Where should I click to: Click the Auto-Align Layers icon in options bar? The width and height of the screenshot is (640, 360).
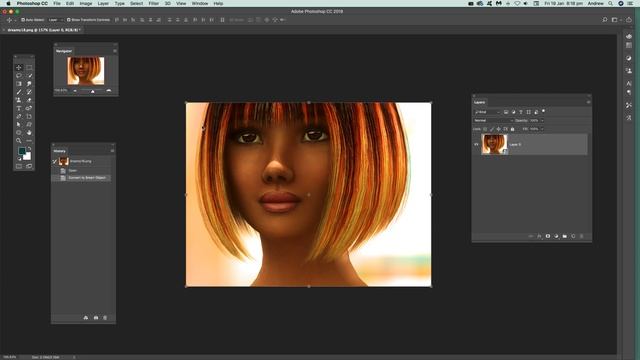222,20
